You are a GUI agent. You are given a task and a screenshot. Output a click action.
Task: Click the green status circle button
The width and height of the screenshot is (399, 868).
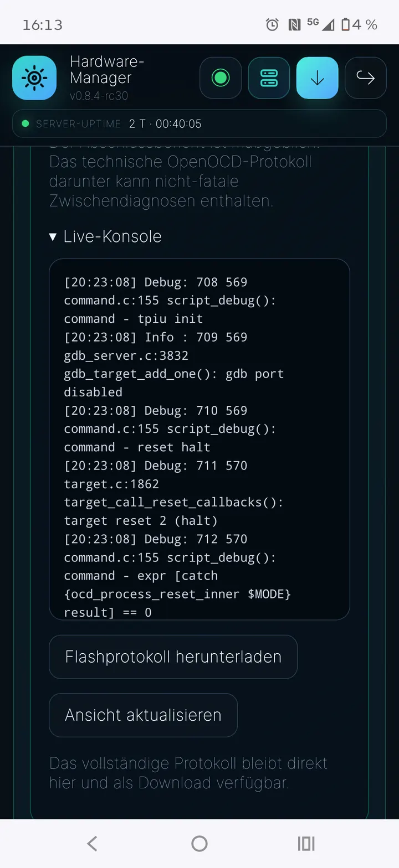(x=221, y=78)
